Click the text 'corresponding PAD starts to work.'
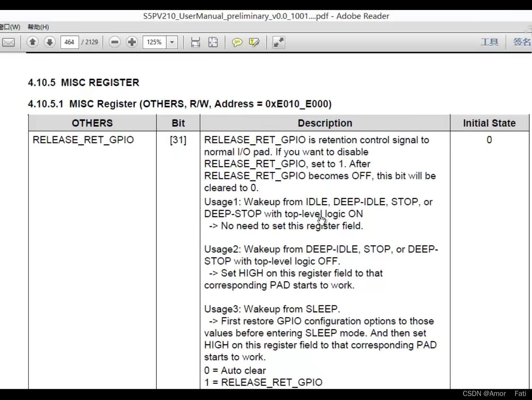Image resolution: width=532 pixels, height=400 pixels. pos(279,285)
